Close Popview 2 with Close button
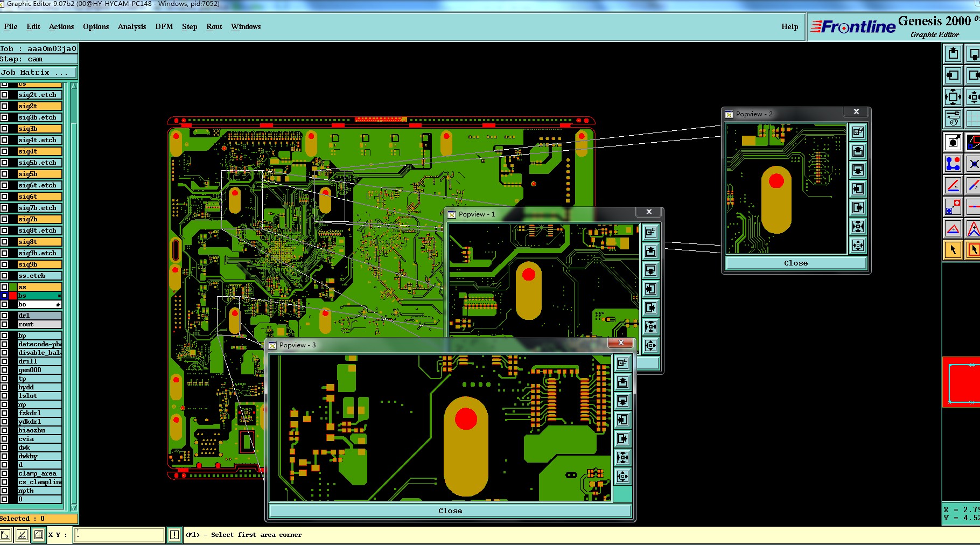 [x=796, y=263]
